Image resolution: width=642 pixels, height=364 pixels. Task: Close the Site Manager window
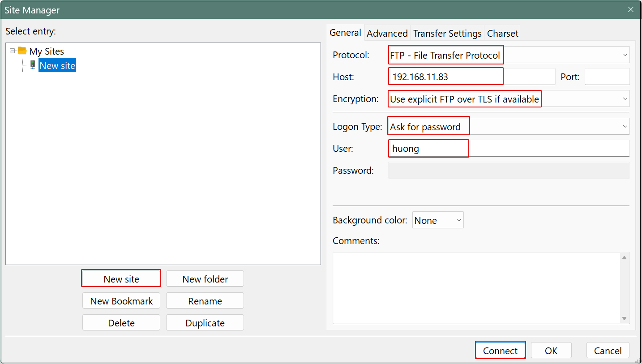pos(630,9)
